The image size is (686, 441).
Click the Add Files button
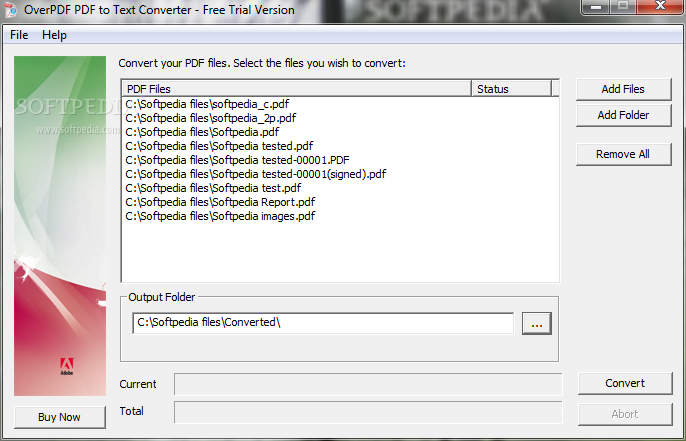pyautogui.click(x=623, y=89)
